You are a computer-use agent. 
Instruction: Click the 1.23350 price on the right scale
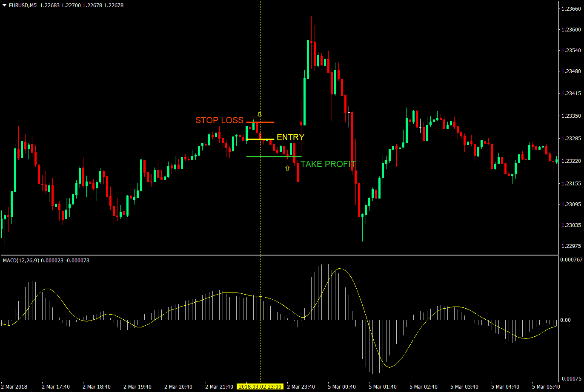click(x=570, y=116)
